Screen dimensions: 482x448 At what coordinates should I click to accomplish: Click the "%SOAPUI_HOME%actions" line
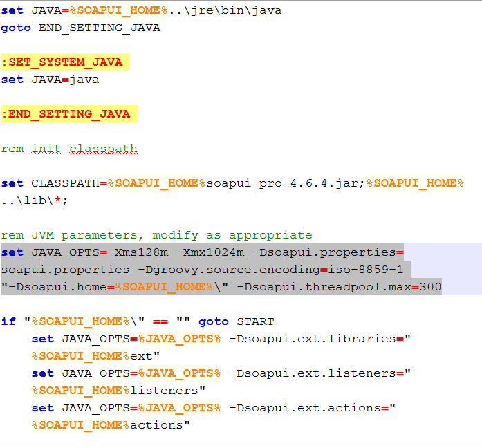pyautogui.click(x=111, y=425)
